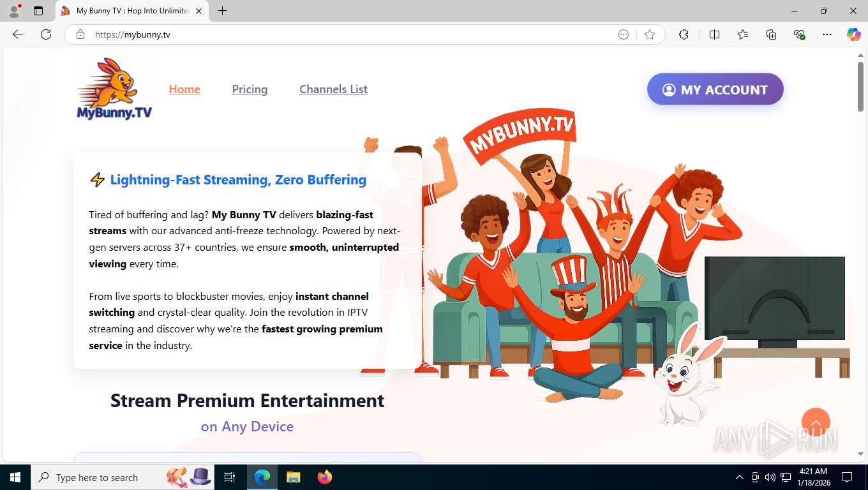Viewport: 868px width, 490px height.
Task: Open the feedback smiley icon in address bar
Action: point(624,34)
